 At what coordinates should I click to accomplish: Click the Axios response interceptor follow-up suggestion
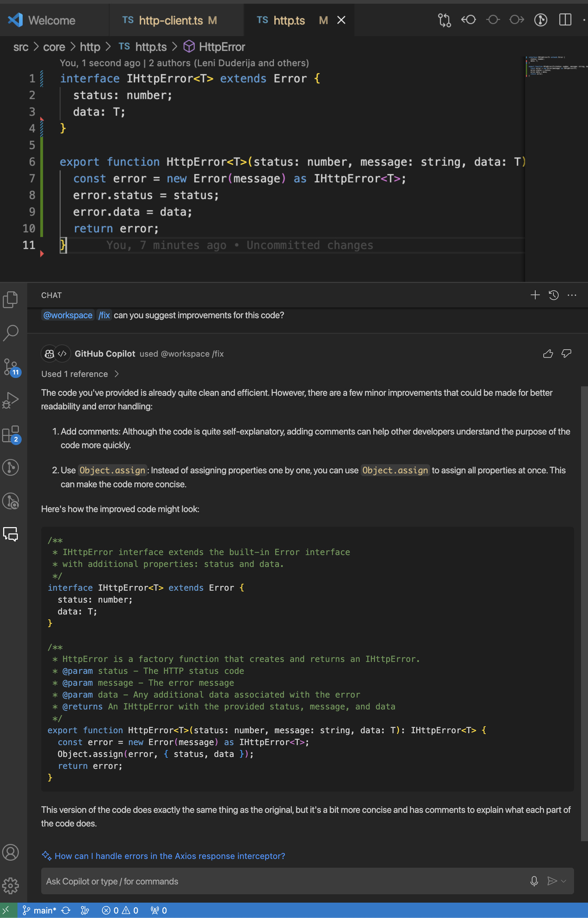coord(170,856)
